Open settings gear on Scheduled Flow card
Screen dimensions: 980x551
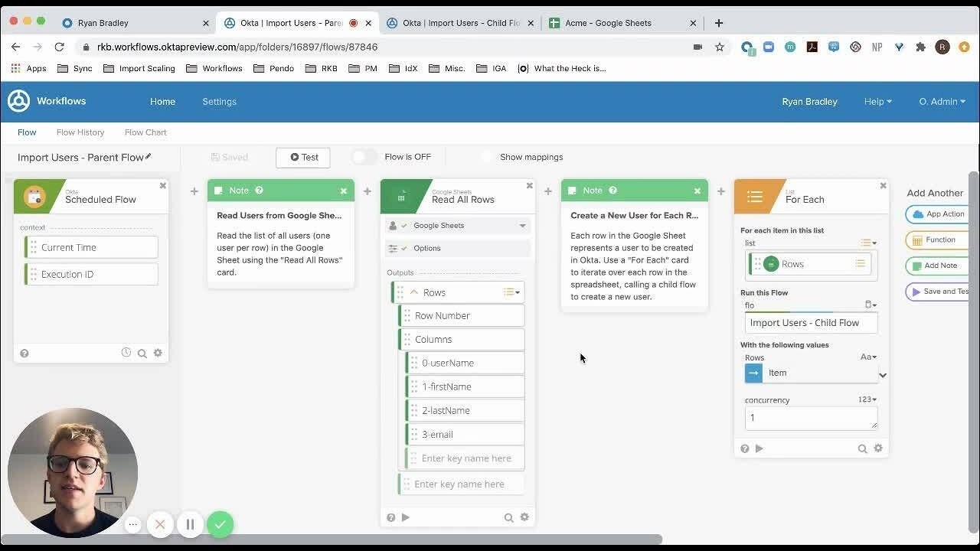coord(158,353)
